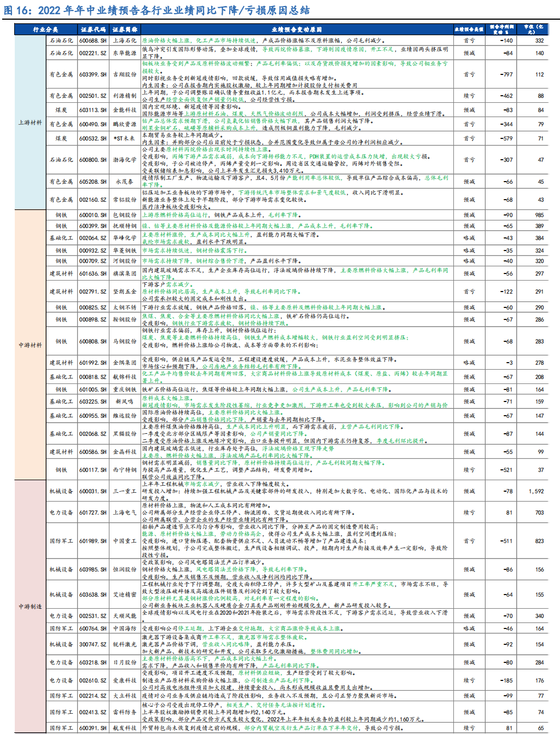Image resolution: width=560 pixels, height=734 pixels.
Task: Click the company name 重庆钢铁
Action: point(125,389)
